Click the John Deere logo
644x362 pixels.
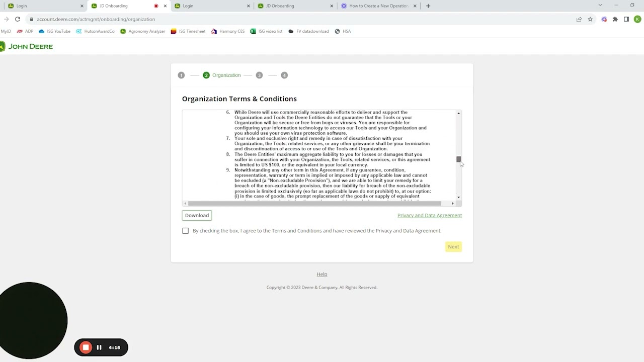[26, 46]
